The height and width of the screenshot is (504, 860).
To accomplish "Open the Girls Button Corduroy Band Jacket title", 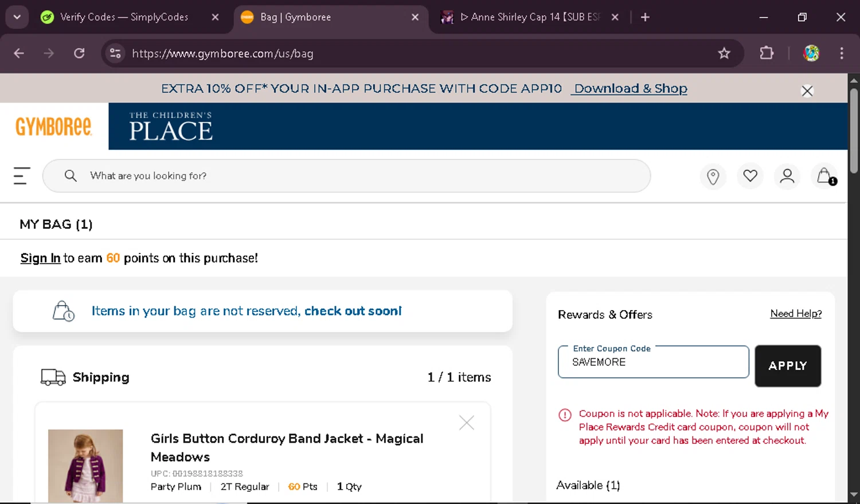I will (x=287, y=448).
